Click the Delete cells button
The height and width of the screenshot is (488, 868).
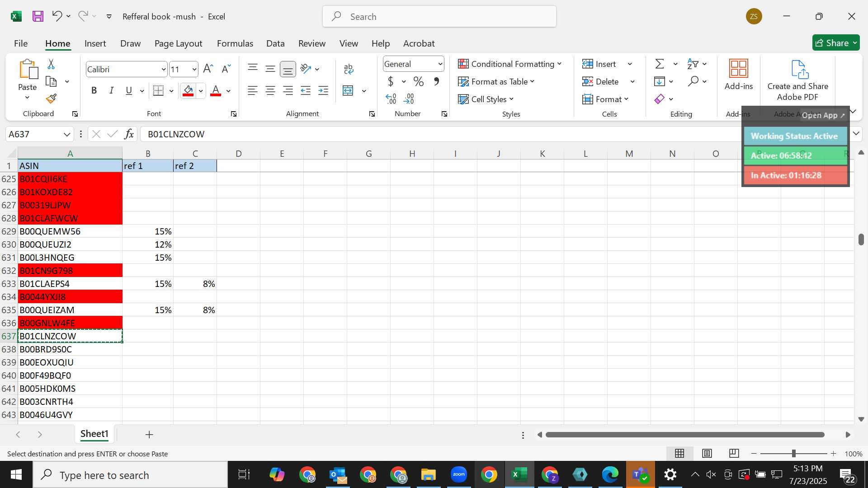point(601,81)
